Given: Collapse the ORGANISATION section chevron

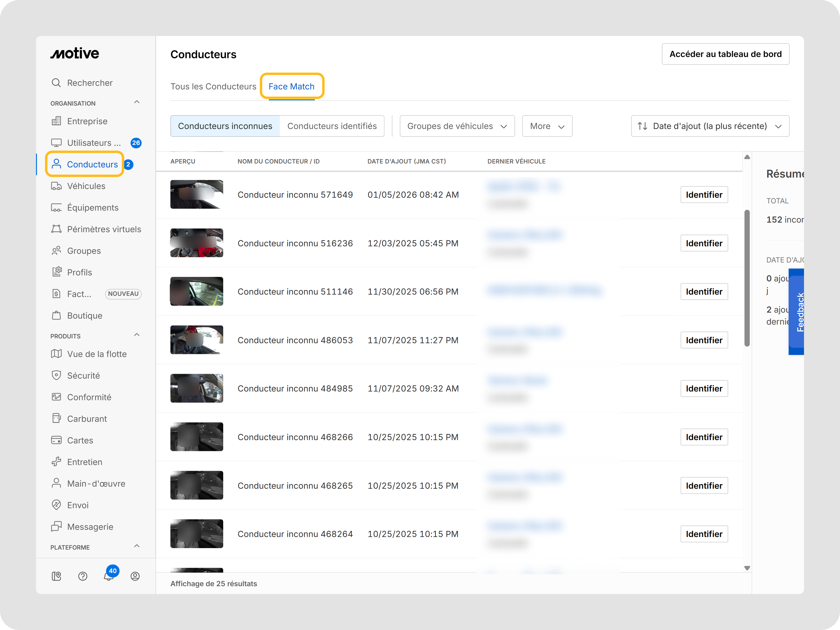Looking at the screenshot, I should pyautogui.click(x=137, y=102).
